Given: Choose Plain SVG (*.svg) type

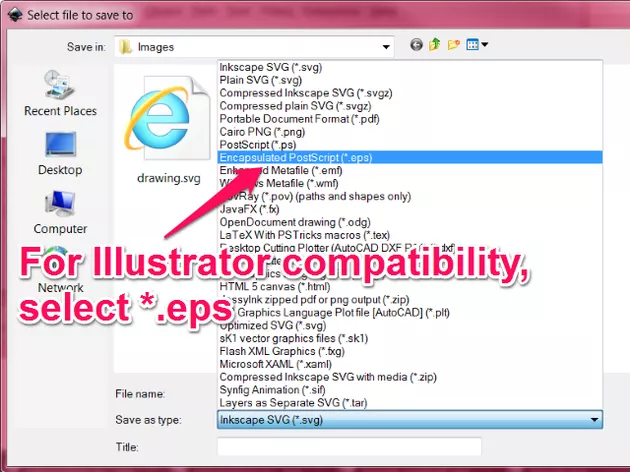Looking at the screenshot, I should coord(260,79).
